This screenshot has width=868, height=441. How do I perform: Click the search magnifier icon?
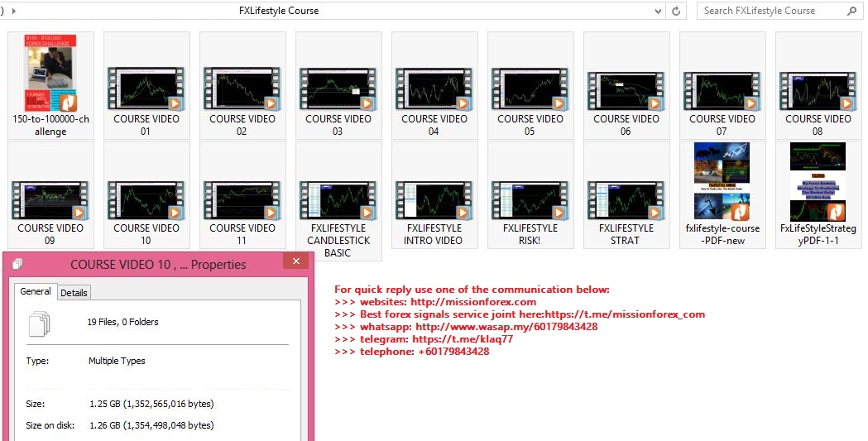852,11
